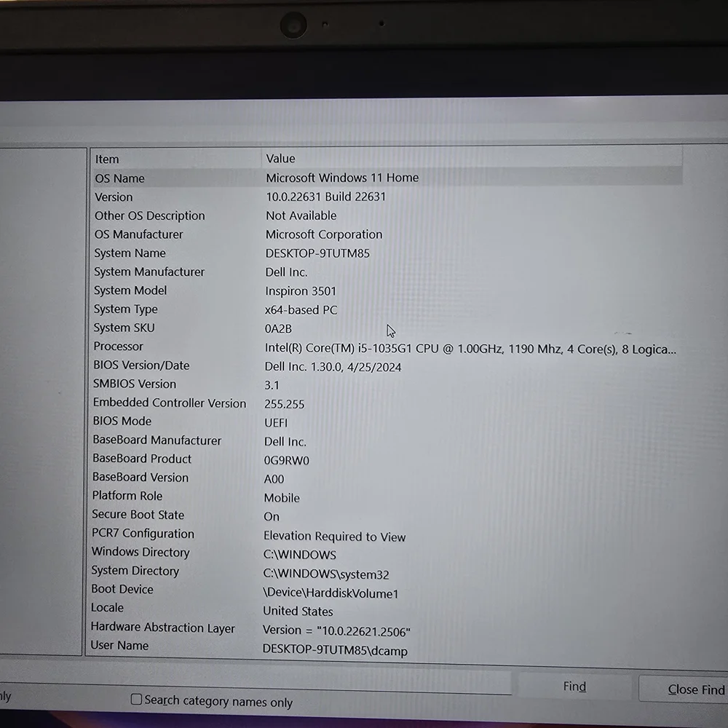Click the DESKTOP-9TUTM85\dcamp user value

[x=335, y=649]
